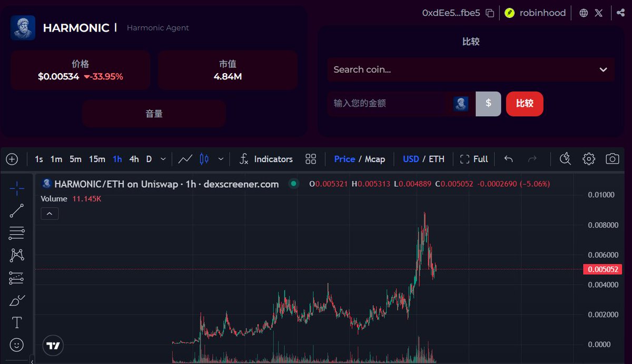Click the -33.95% price change
Image resolution: width=632 pixels, height=364 pixels.
coord(103,77)
